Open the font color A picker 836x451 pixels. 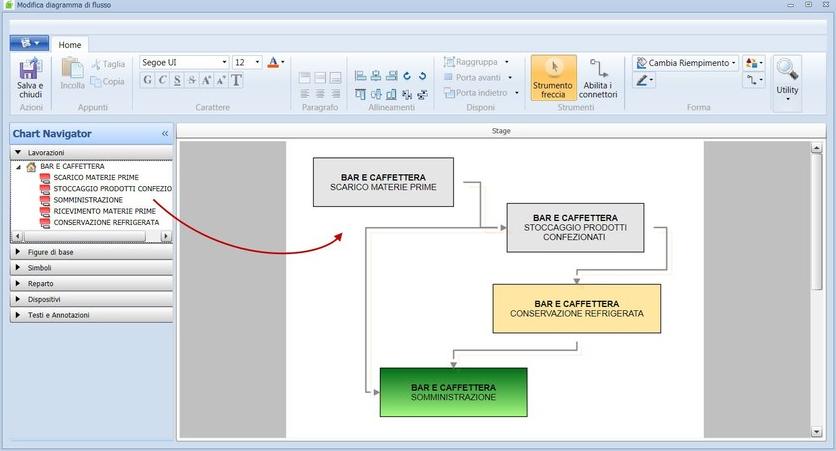(275, 62)
